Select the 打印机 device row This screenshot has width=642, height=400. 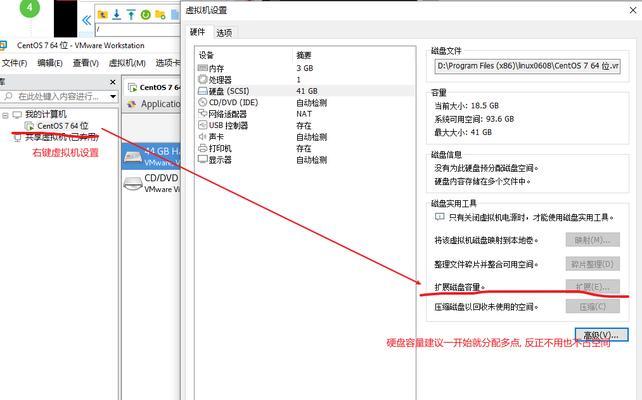(x=305, y=148)
